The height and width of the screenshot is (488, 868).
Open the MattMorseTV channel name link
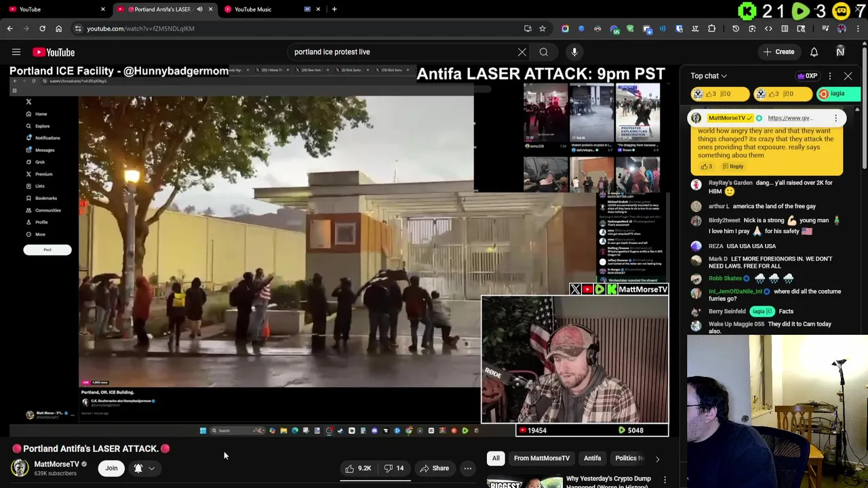point(56,464)
